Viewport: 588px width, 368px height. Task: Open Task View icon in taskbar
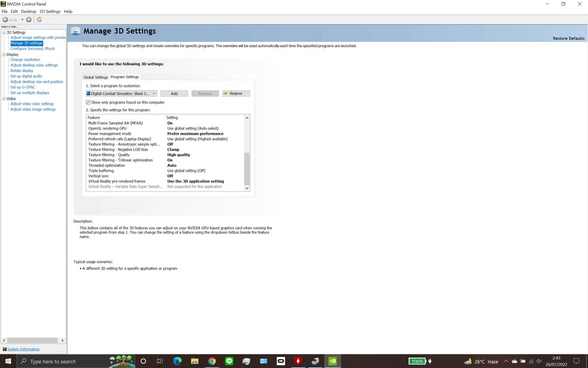click(160, 362)
